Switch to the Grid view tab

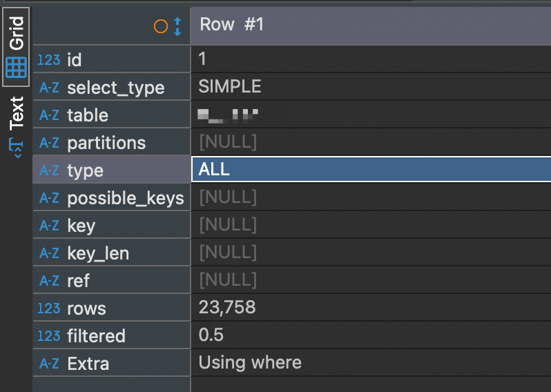pos(16,47)
